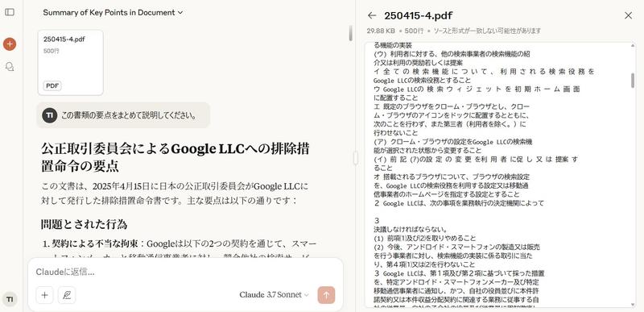Open the attachment plus button in composer

pyautogui.click(x=44, y=295)
